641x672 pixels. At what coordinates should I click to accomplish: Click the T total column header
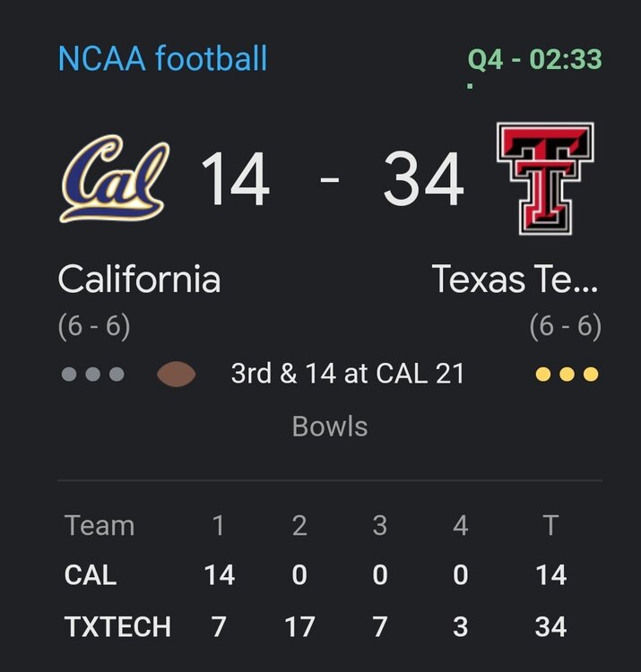(x=550, y=525)
